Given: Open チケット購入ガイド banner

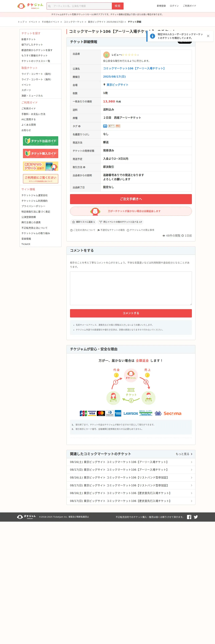Looking at the screenshot, I should [41, 153].
